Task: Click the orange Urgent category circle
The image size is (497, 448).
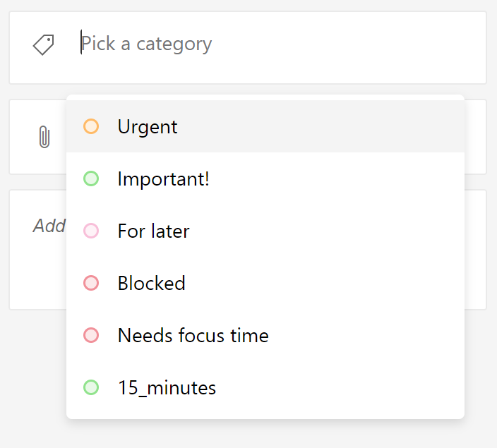Action: click(x=91, y=126)
